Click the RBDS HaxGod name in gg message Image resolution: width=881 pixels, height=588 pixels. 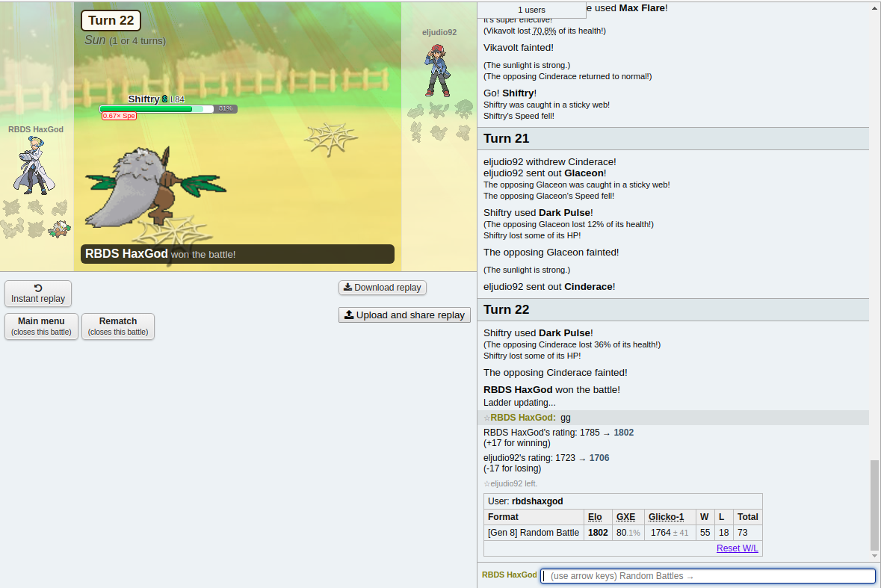click(522, 417)
